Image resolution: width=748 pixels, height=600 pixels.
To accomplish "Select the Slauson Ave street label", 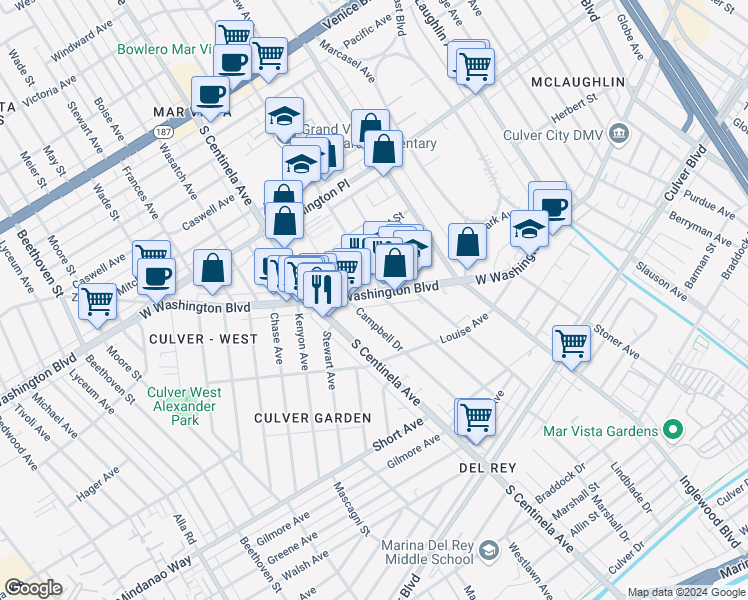I will pos(661,282).
